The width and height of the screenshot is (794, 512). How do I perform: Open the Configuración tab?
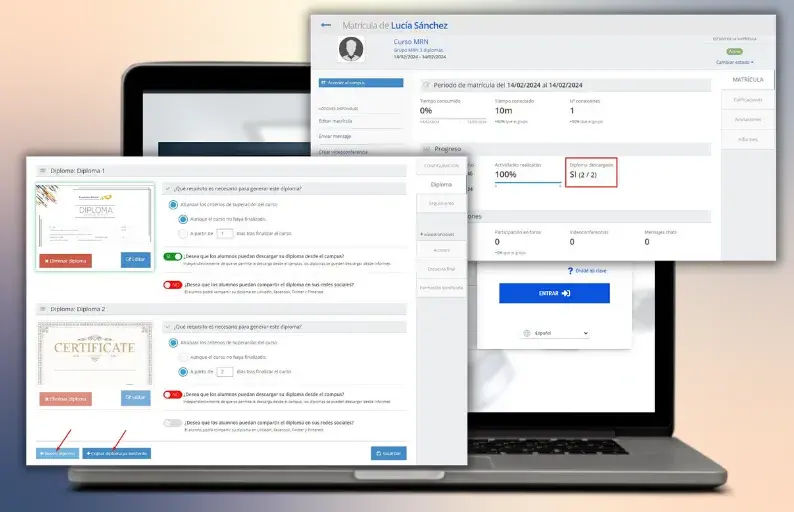click(441, 166)
